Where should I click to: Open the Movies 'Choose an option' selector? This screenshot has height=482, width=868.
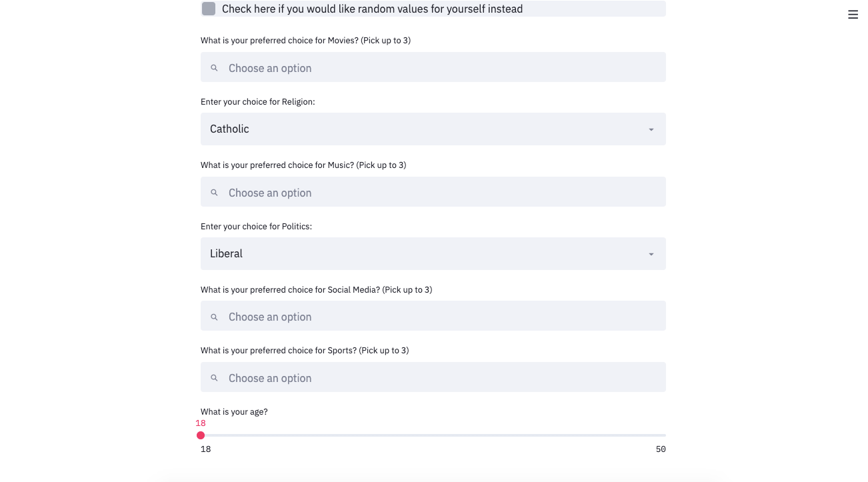click(x=433, y=67)
